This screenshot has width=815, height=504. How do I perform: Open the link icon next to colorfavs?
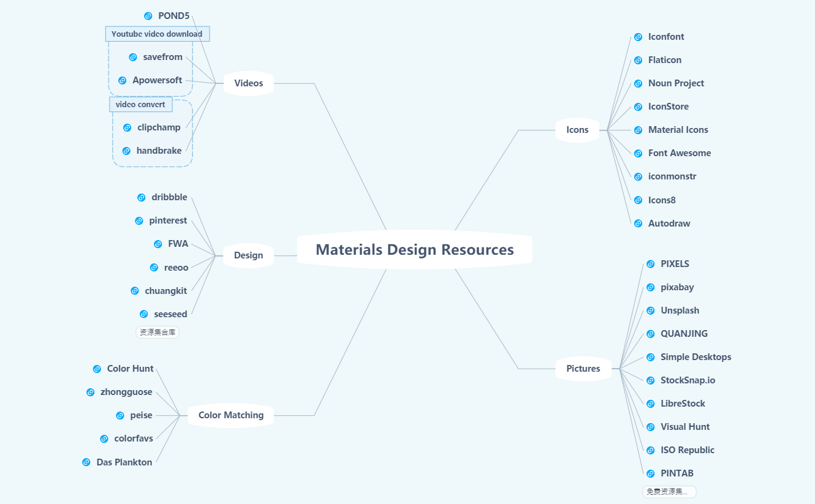[x=104, y=438]
